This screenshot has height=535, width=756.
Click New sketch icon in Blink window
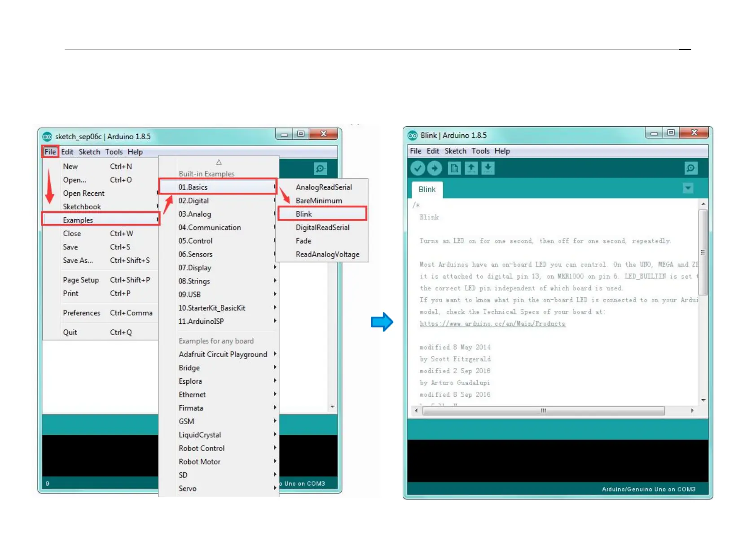point(454,168)
